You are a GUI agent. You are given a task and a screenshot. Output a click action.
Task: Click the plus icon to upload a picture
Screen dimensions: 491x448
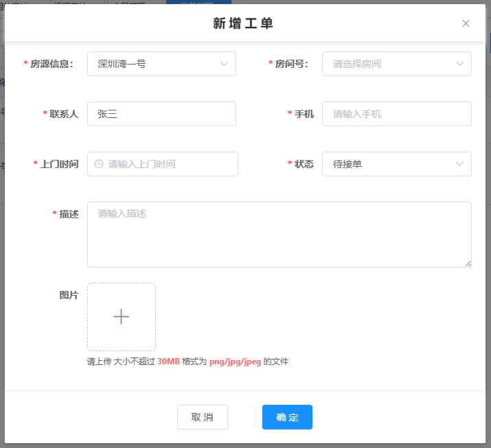122,317
